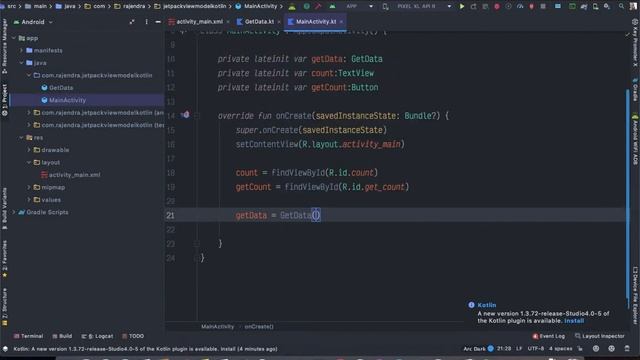Click the hammer Make Project icon
Screen dimensions: 640x360
[318, 7]
